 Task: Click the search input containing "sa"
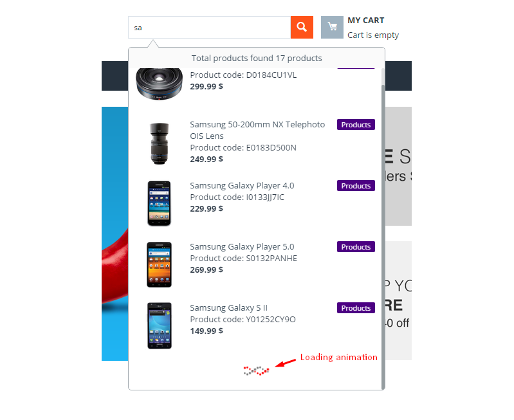point(209,27)
